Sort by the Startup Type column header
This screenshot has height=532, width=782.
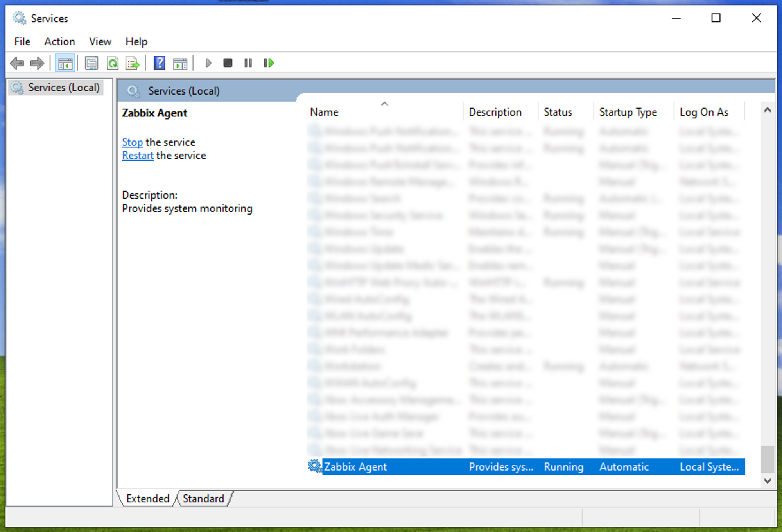tap(633, 112)
